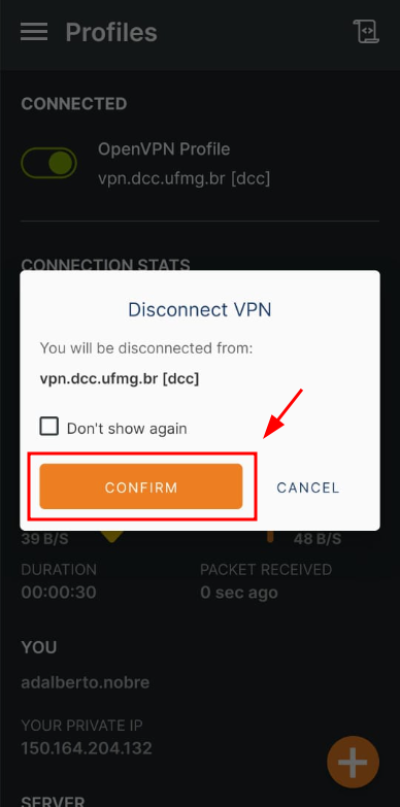Tap the username adalberto.nobre
This screenshot has width=400, height=807.
(x=85, y=683)
